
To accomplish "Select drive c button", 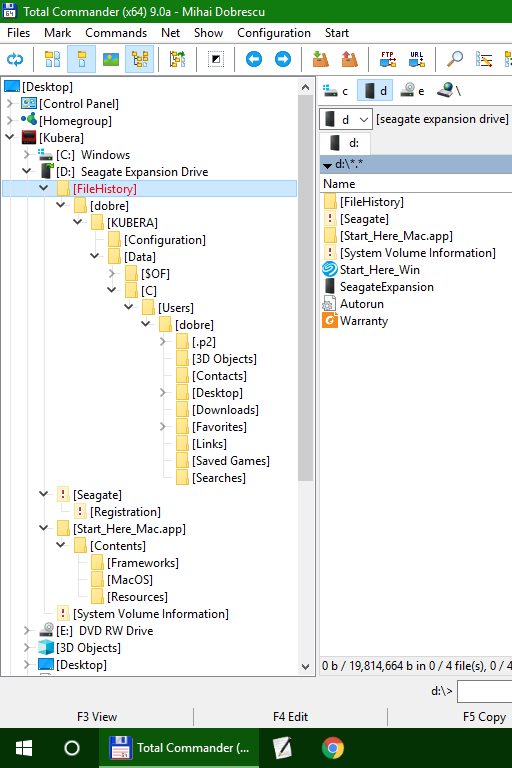I will click(336, 91).
